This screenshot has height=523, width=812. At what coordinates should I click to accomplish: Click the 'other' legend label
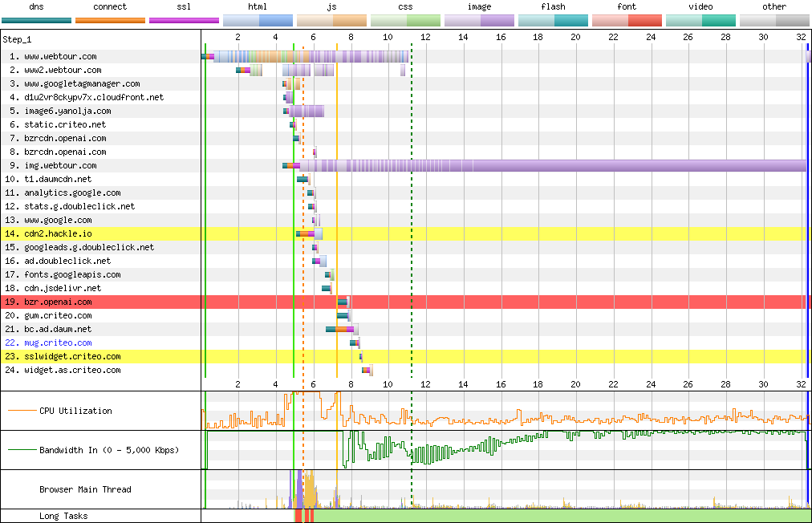(x=774, y=6)
